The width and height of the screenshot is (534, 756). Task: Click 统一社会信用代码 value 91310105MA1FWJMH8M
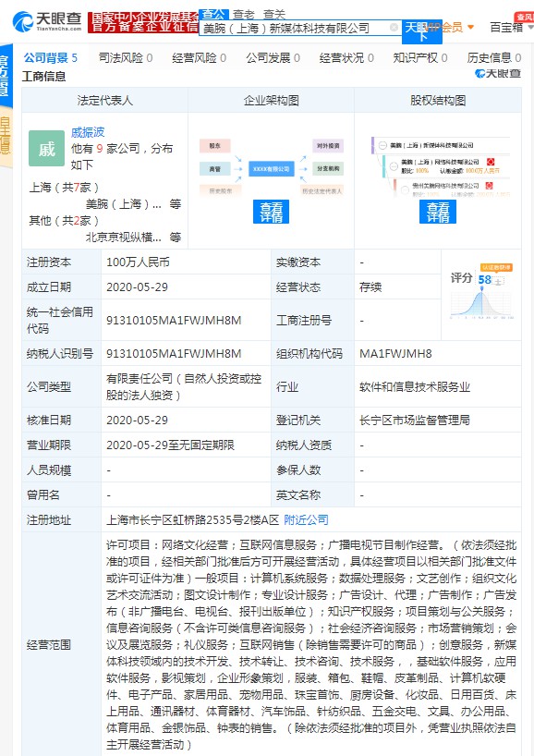(x=174, y=321)
